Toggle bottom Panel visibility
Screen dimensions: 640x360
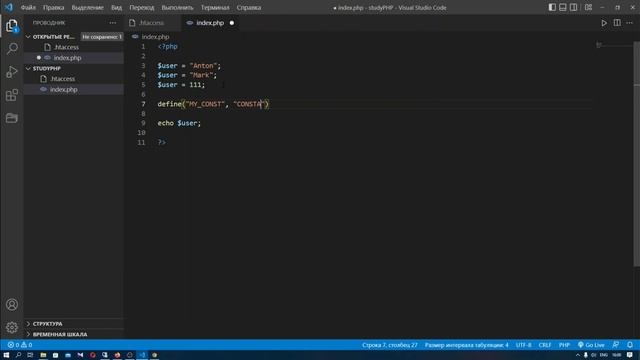click(x=563, y=7)
